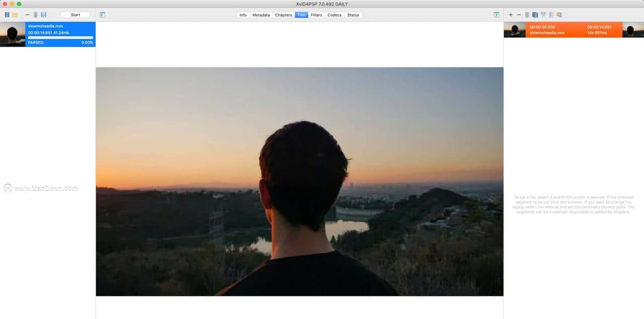
Task: Click the save video icon in the left toolbar
Action: click(44, 14)
